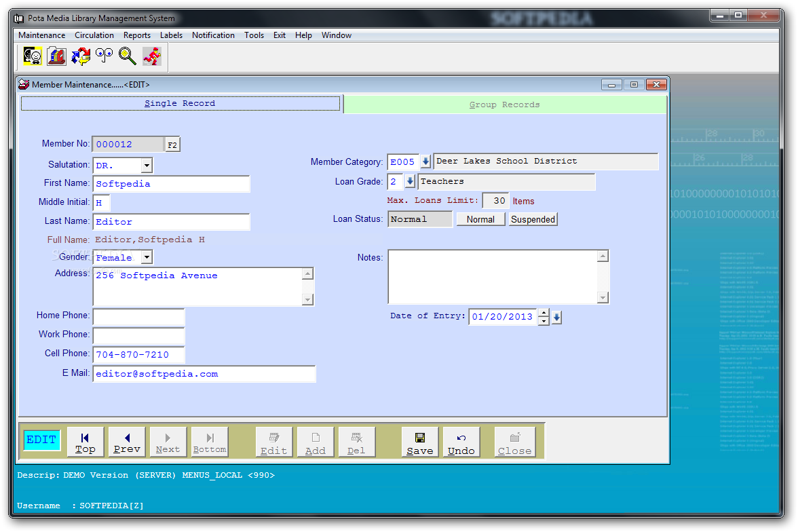The width and height of the screenshot is (798, 532).
Task: Increase Date of Entry with up spinner
Action: point(544,313)
